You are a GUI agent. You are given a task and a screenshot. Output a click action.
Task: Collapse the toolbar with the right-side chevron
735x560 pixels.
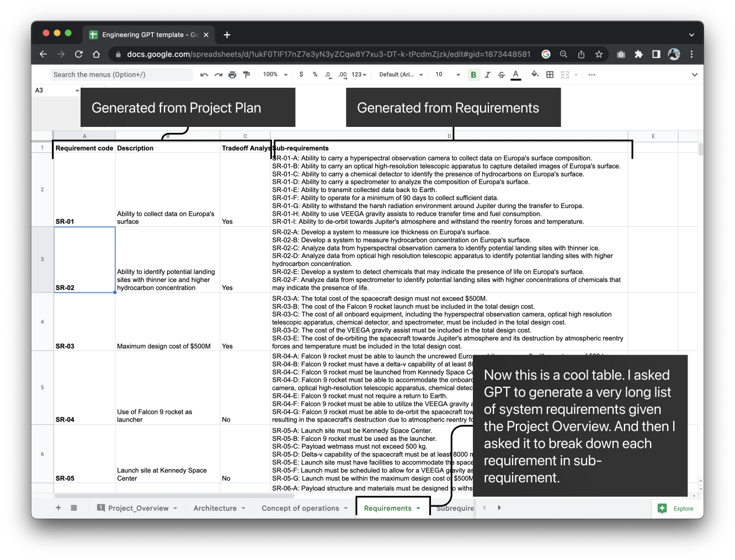694,74
